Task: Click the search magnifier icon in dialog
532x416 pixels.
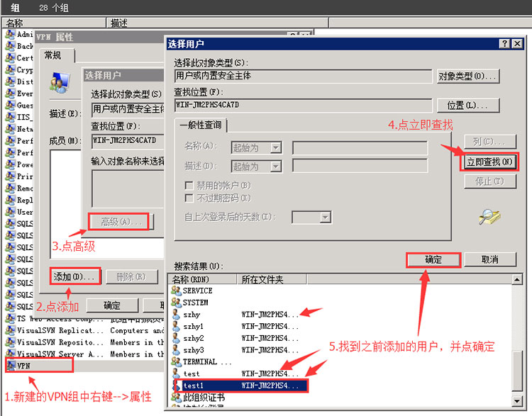Action: coord(489,216)
